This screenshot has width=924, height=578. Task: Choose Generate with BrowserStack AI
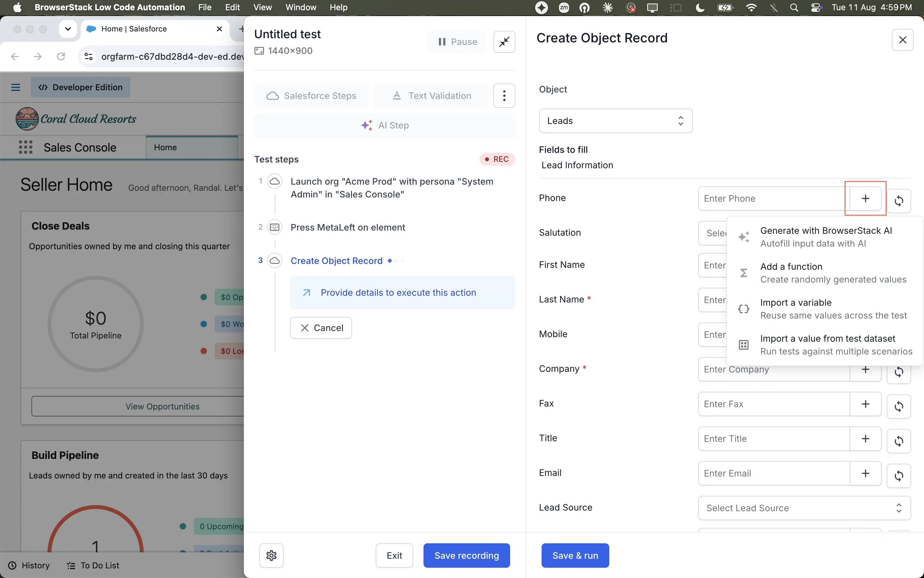(825, 237)
